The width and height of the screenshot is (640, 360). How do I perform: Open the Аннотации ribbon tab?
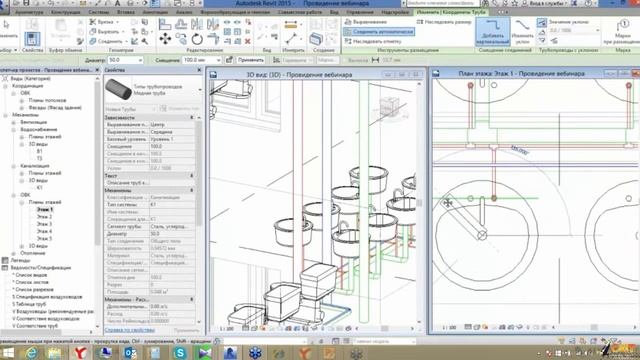155,12
